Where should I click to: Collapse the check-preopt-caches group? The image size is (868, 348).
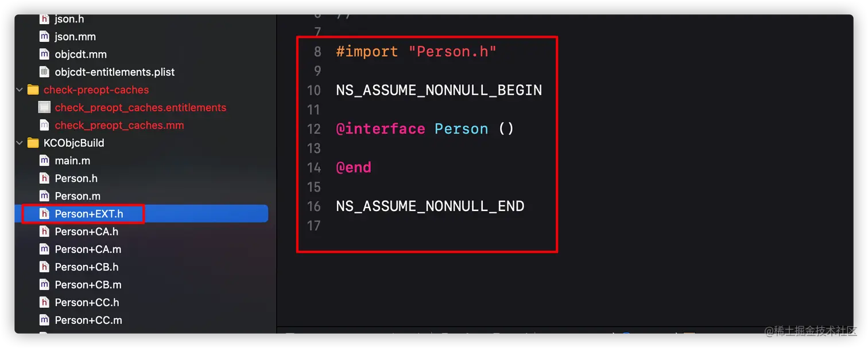point(20,90)
